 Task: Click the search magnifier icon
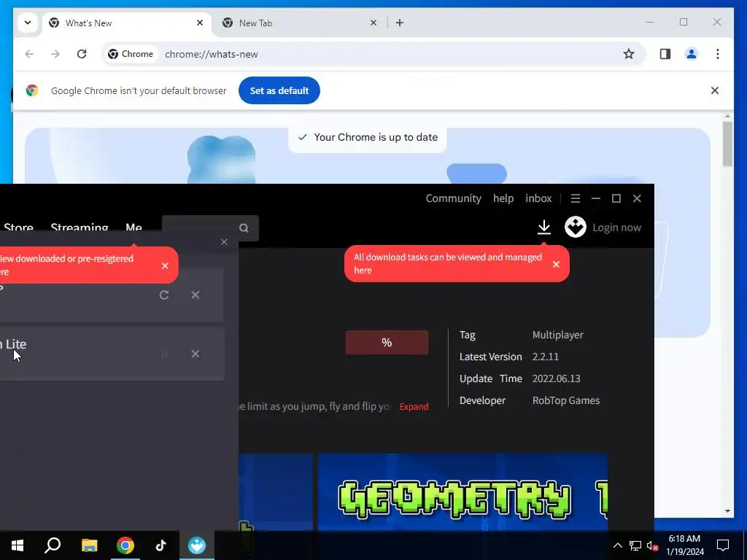(244, 228)
